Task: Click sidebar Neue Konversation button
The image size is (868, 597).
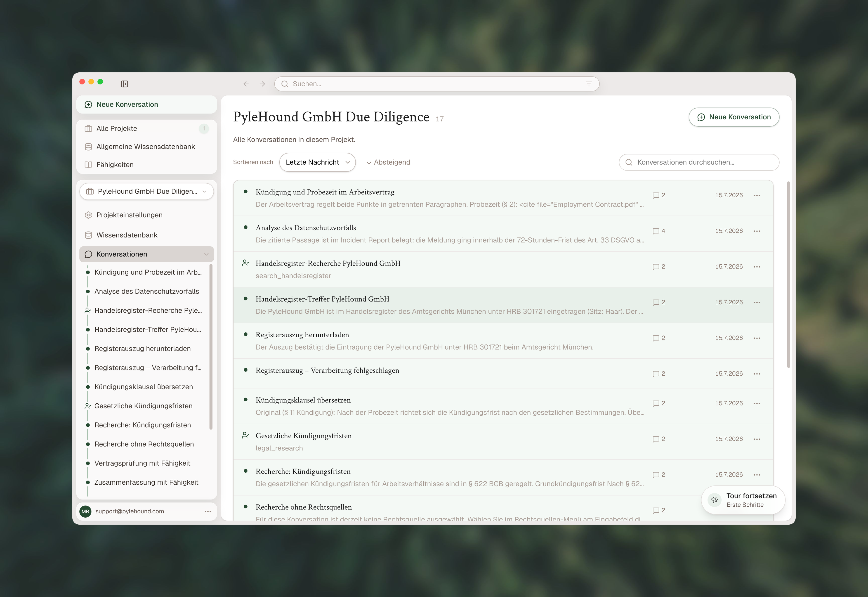Action: coord(146,104)
